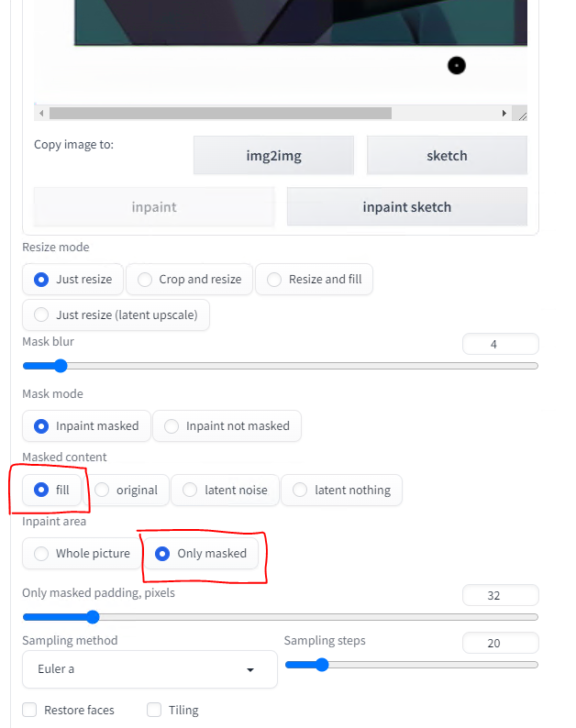
Task: Set masked content to original
Action: click(x=126, y=491)
